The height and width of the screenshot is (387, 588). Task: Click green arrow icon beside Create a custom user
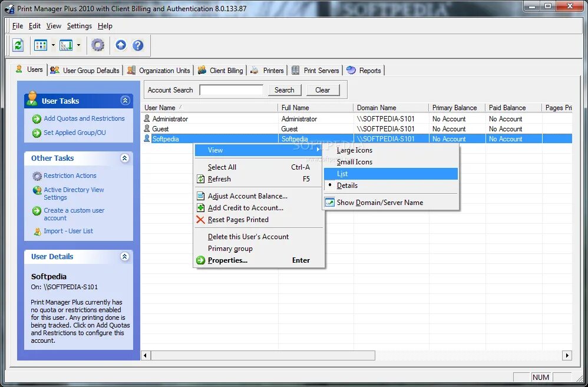tap(37, 211)
